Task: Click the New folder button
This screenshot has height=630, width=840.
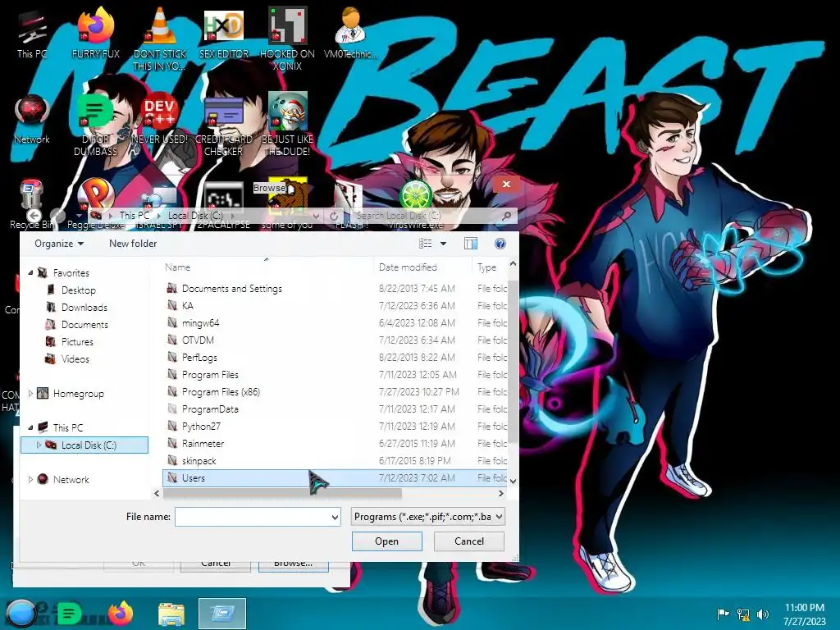Action: click(133, 244)
